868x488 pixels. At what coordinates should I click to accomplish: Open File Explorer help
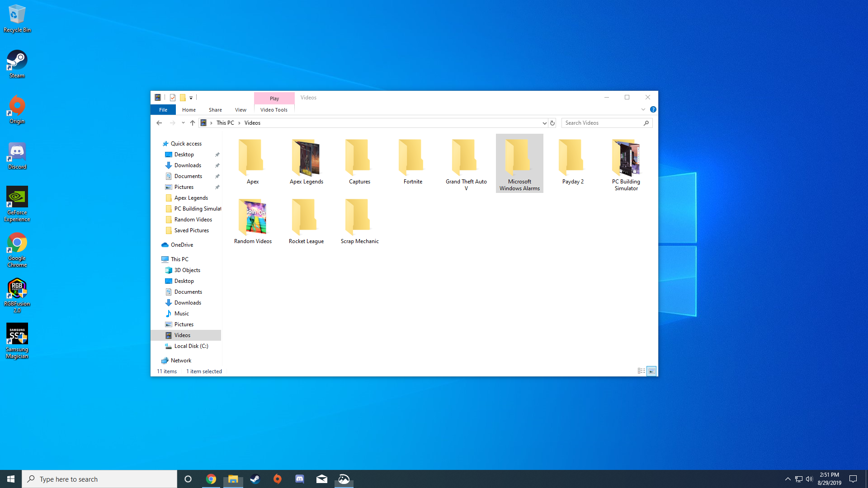[653, 109]
